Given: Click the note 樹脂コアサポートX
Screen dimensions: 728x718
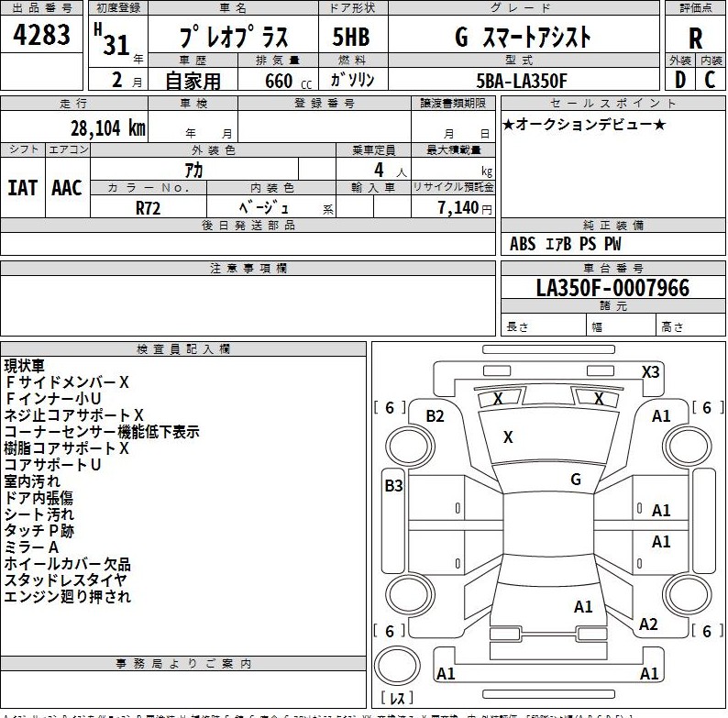Looking at the screenshot, I should pos(66,448).
